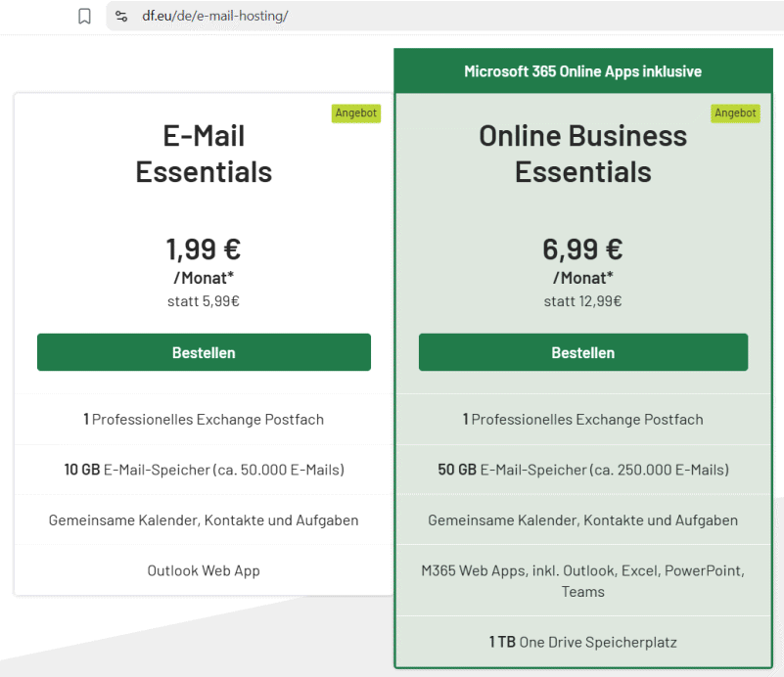Order the E-Mail Essentials plan via Bestellen
784x677 pixels.
(204, 352)
